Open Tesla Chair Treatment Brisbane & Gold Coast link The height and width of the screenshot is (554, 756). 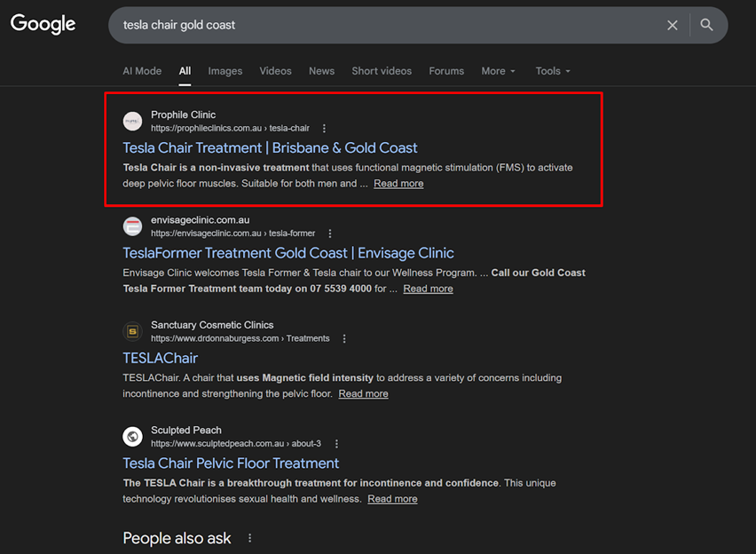270,148
